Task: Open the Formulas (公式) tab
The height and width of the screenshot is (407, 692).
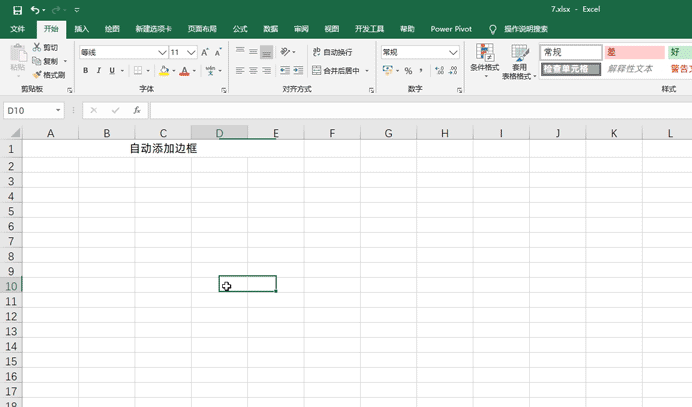Action: 240,29
